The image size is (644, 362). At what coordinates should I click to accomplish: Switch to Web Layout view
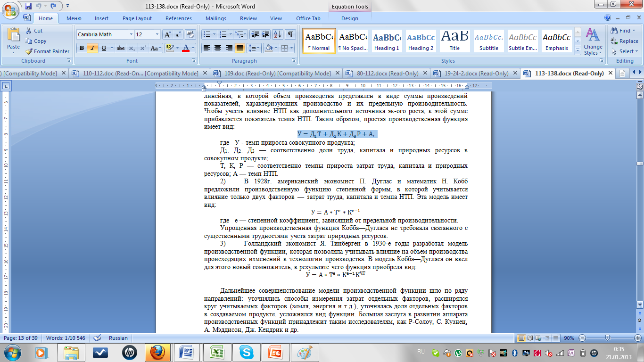[x=538, y=338]
